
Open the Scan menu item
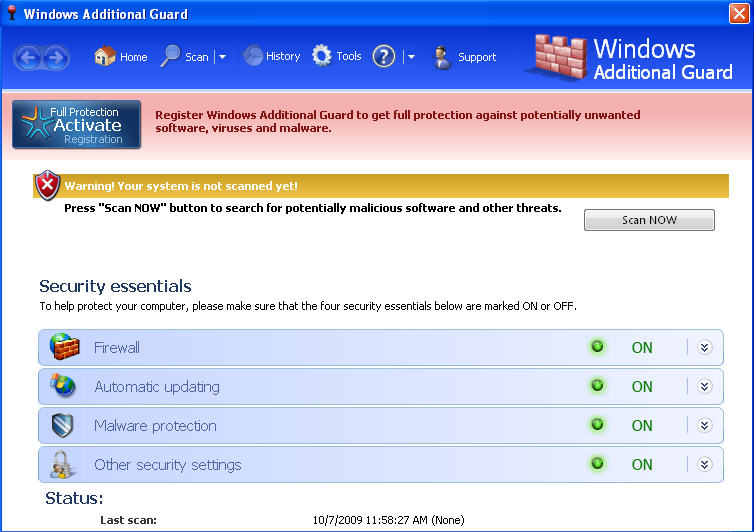(x=197, y=57)
